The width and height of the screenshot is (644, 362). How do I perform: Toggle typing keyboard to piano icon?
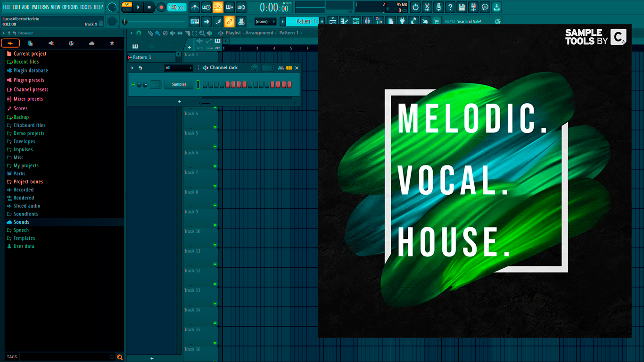[195, 21]
